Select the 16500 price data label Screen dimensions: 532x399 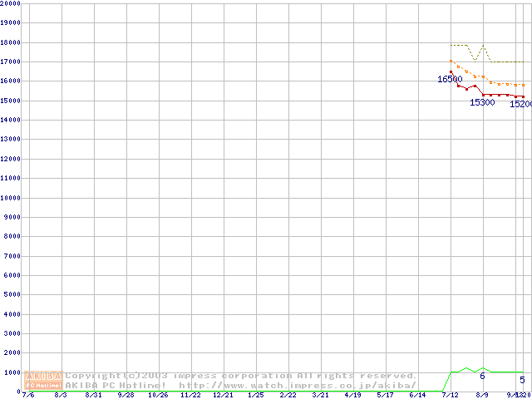[x=450, y=79]
